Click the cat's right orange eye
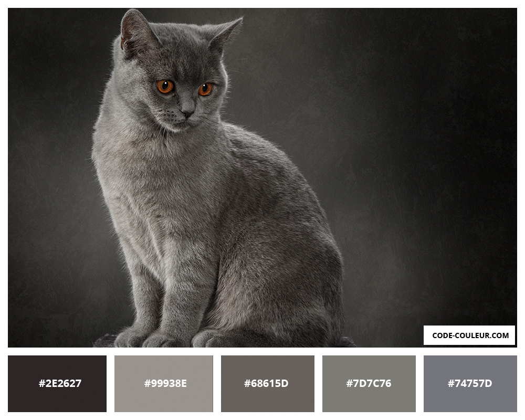 [205, 89]
